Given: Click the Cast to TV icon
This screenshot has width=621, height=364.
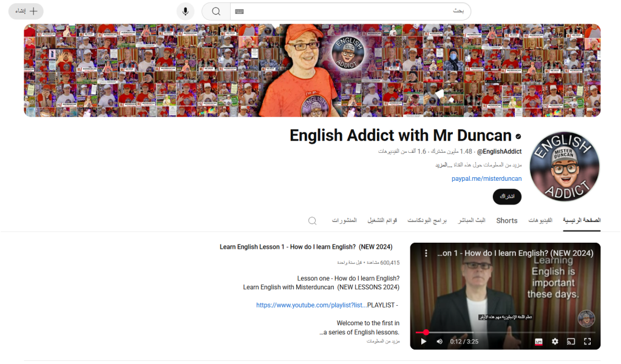Looking at the screenshot, I should 571,342.
